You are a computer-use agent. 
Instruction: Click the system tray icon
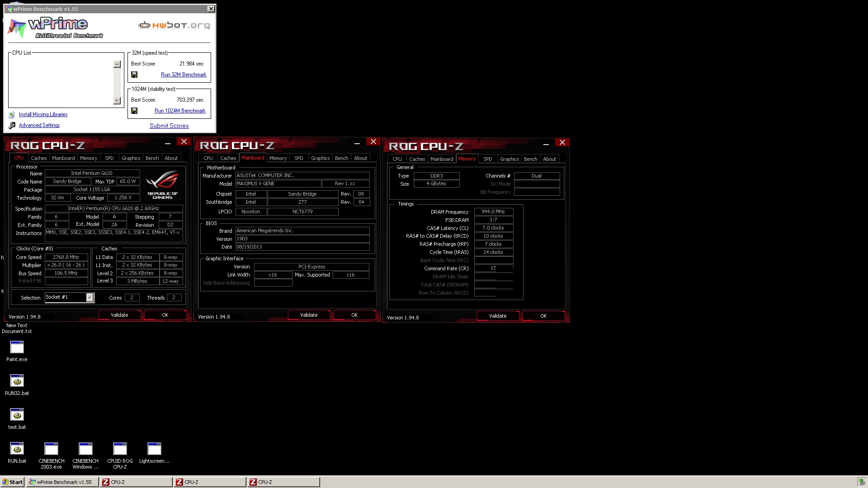pyautogui.click(x=861, y=482)
